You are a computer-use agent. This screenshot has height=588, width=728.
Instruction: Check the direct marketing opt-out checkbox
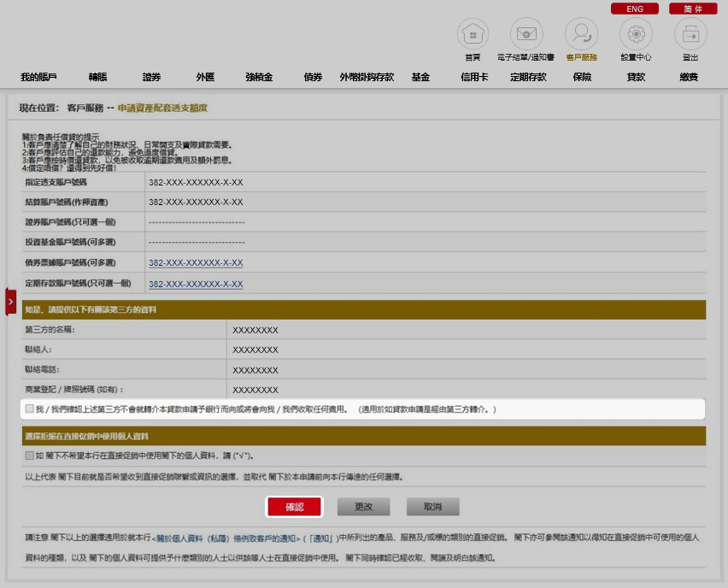pyautogui.click(x=30, y=456)
